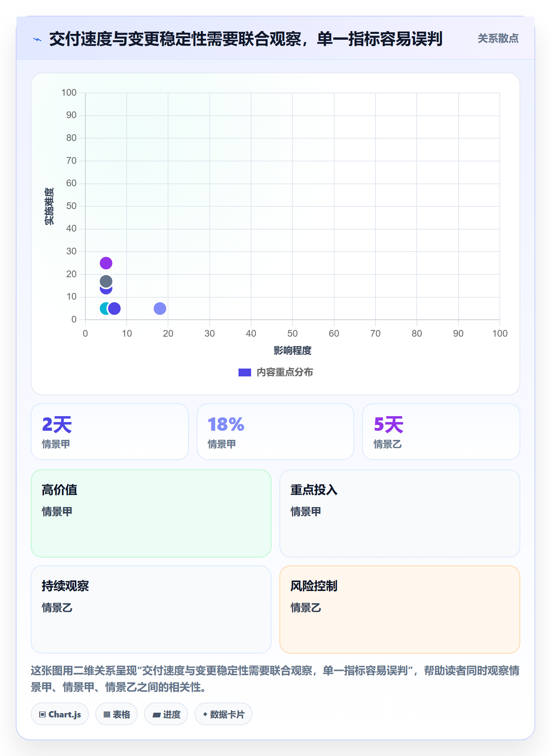The width and height of the screenshot is (551, 756).
Task: Click the 进度 tag
Action: pos(166,714)
